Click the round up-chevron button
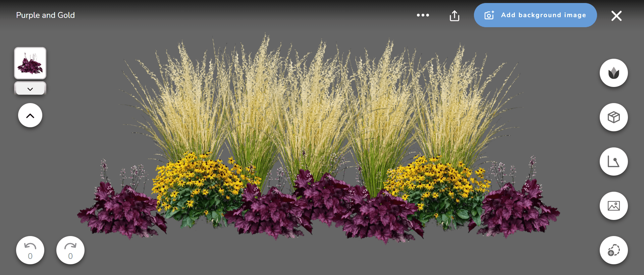Viewport: 644px width, 275px height. 30,116
